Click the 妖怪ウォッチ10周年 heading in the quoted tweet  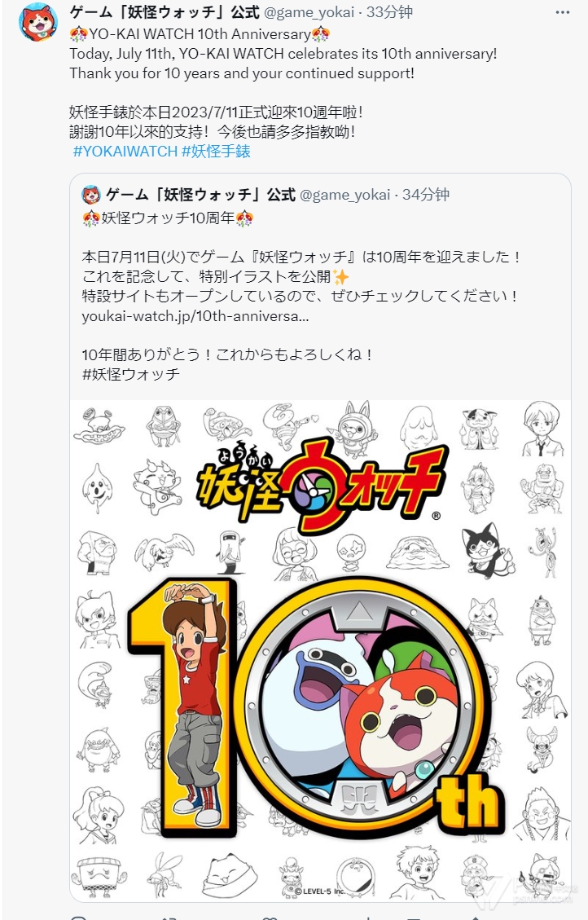coord(168,218)
